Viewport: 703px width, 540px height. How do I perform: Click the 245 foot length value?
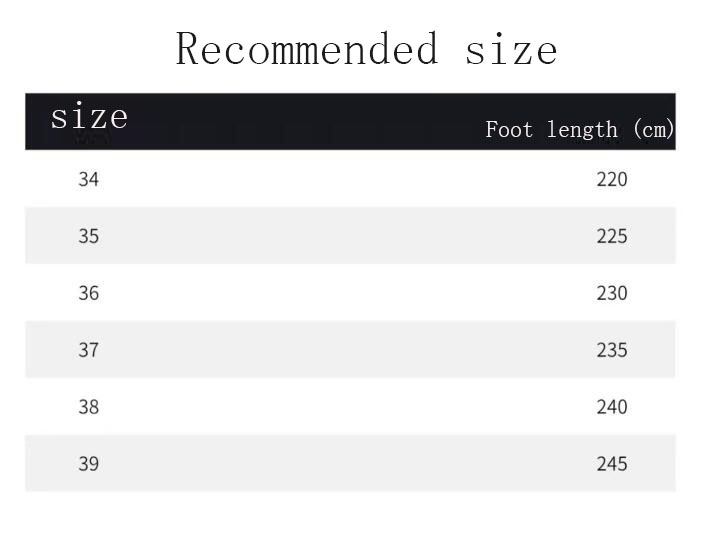612,465
